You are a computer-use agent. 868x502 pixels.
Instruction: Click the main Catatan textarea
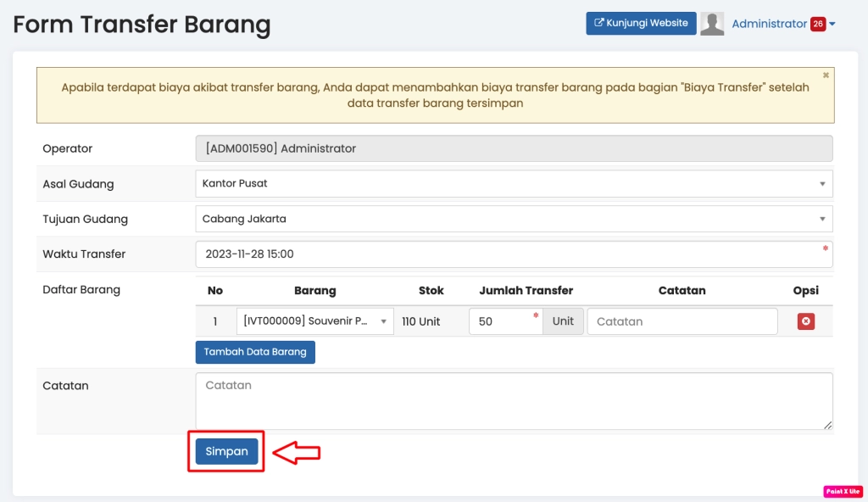click(514, 400)
